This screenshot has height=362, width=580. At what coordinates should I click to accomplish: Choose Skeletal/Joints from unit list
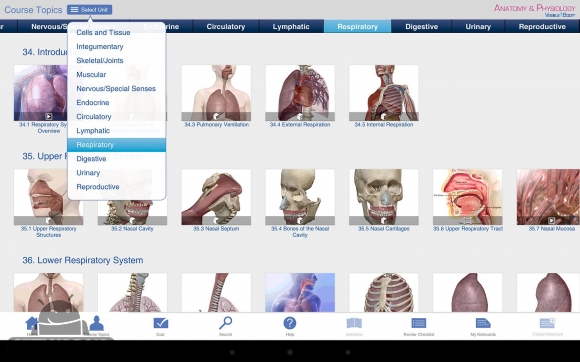click(x=100, y=61)
